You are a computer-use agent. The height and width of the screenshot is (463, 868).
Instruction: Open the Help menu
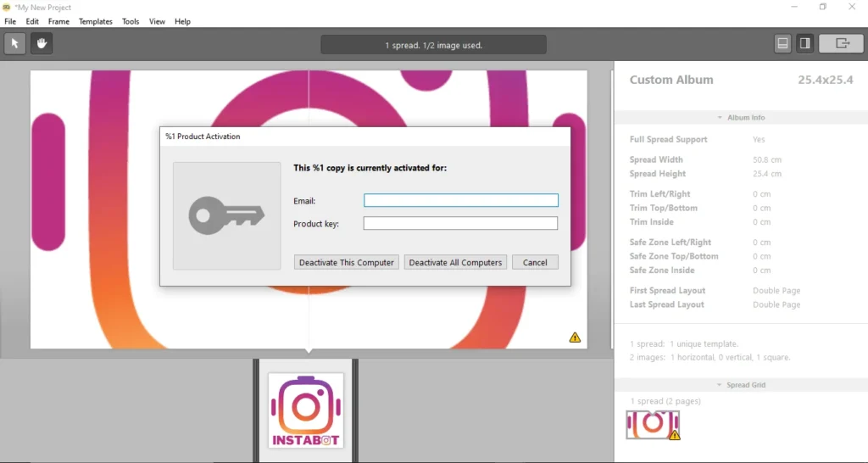coord(183,21)
